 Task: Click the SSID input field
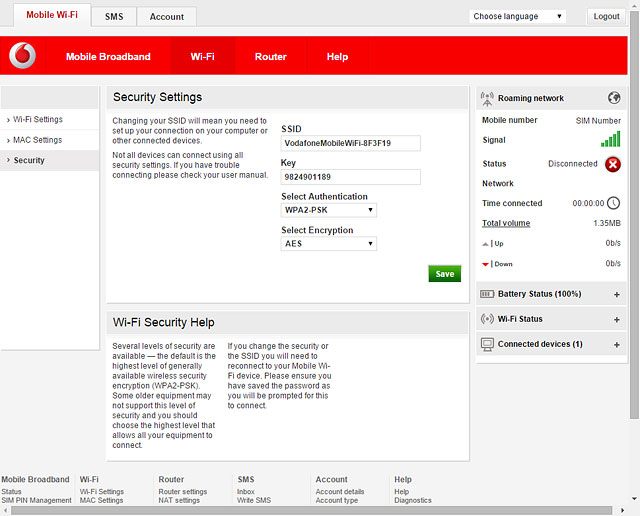pyautogui.click(x=350, y=143)
